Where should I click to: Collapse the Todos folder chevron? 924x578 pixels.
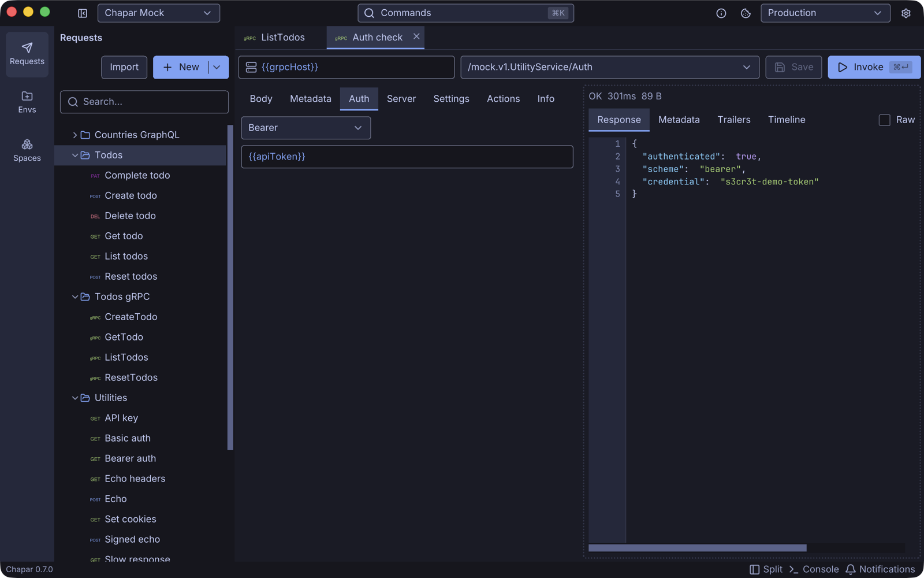74,155
